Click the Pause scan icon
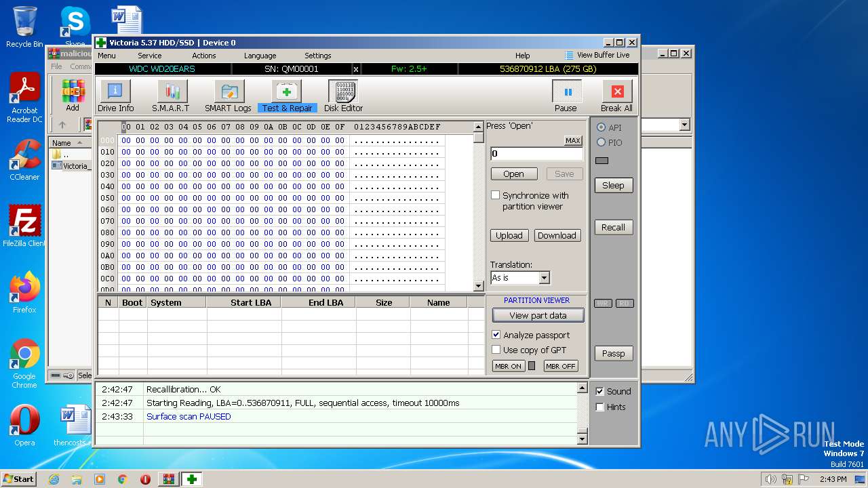This screenshot has width=868, height=488. (568, 91)
